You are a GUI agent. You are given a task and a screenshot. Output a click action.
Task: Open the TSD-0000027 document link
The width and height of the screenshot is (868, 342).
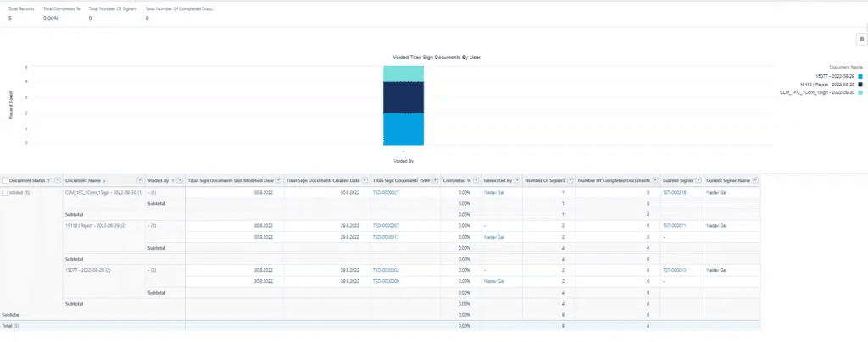click(386, 193)
